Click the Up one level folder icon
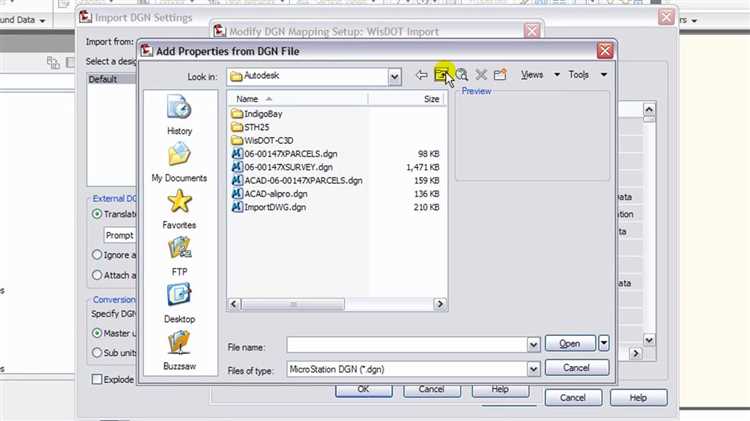Image resolution: width=750 pixels, height=421 pixels. point(441,75)
